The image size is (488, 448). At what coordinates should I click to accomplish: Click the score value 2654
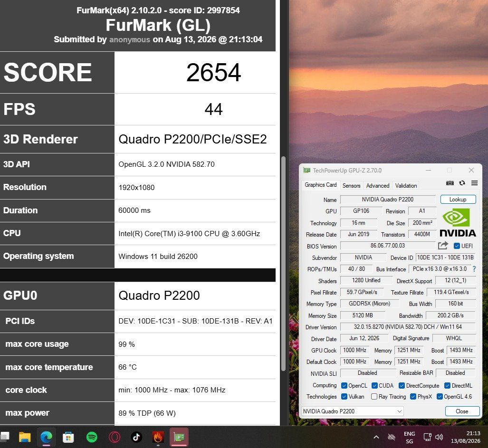tap(213, 73)
